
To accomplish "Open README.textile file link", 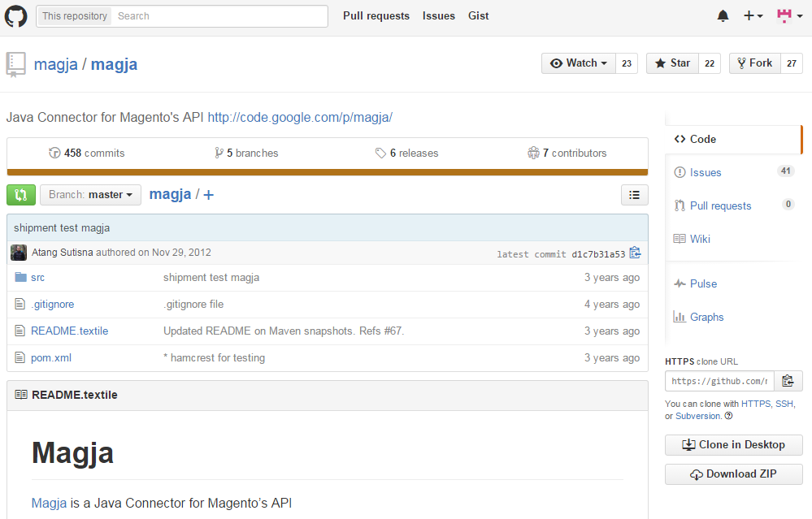I will (69, 331).
